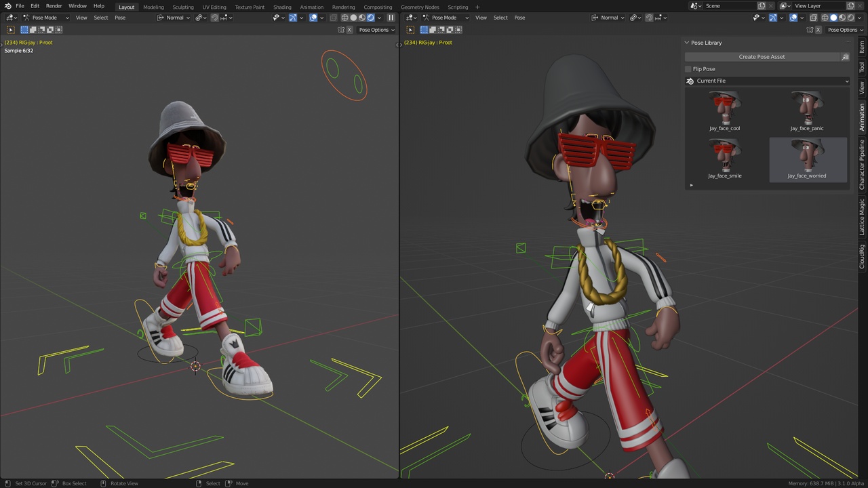Click the New Scene copy icon beside Scene
The image size is (868, 488).
[x=762, y=5]
